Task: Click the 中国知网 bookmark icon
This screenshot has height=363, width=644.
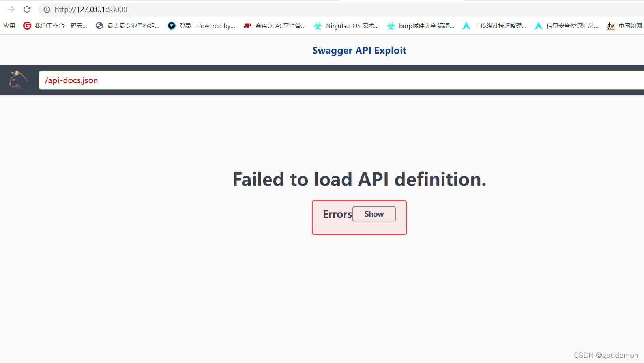Action: [x=610, y=26]
